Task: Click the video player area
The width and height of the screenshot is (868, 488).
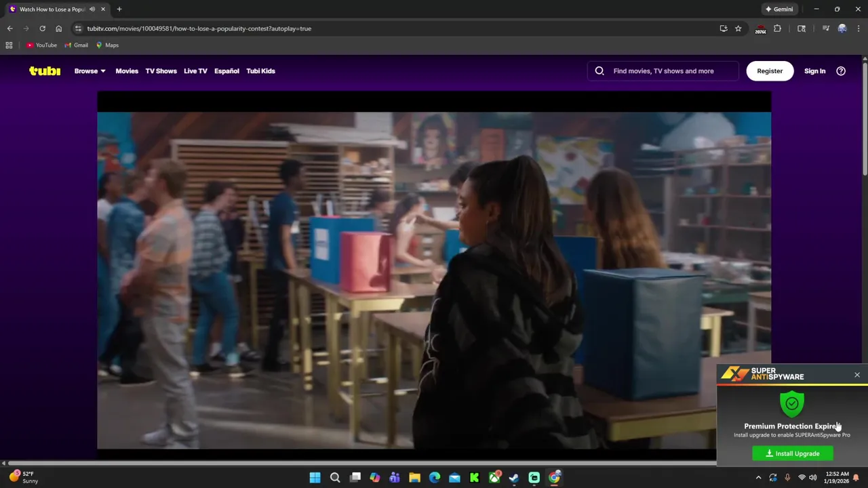Action: [x=434, y=271]
